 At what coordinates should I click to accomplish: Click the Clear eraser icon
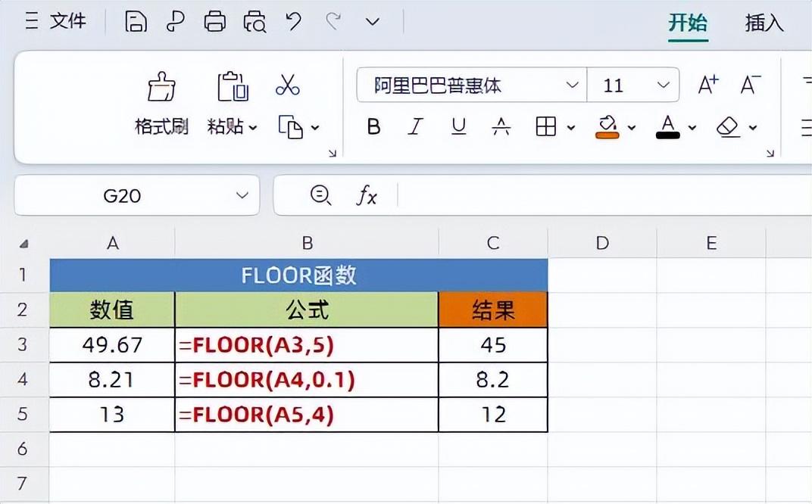[x=728, y=127]
